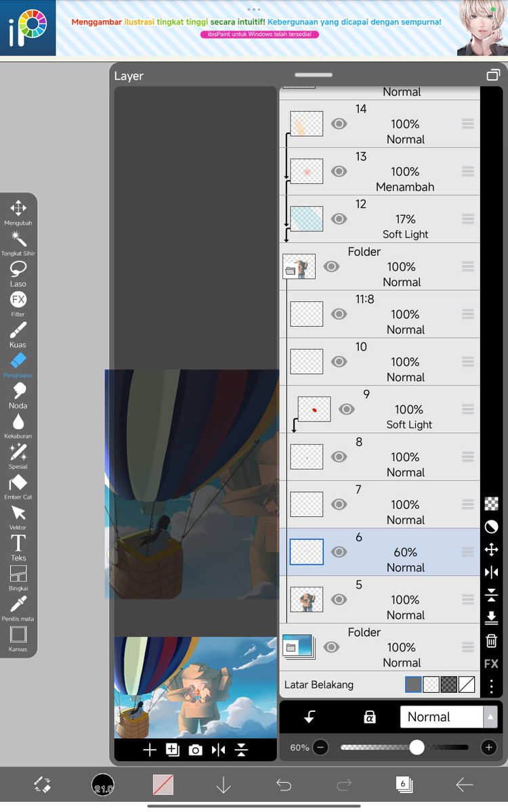The height and width of the screenshot is (812, 508).
Task: Select the Penghapus eraser tool
Action: (x=18, y=365)
